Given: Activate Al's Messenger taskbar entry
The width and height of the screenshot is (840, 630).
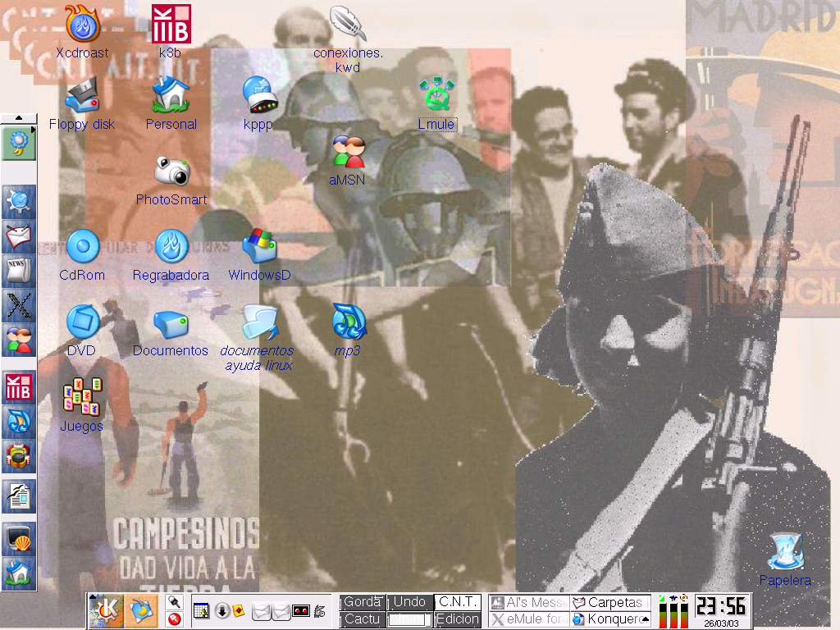Looking at the screenshot, I should click(529, 603).
